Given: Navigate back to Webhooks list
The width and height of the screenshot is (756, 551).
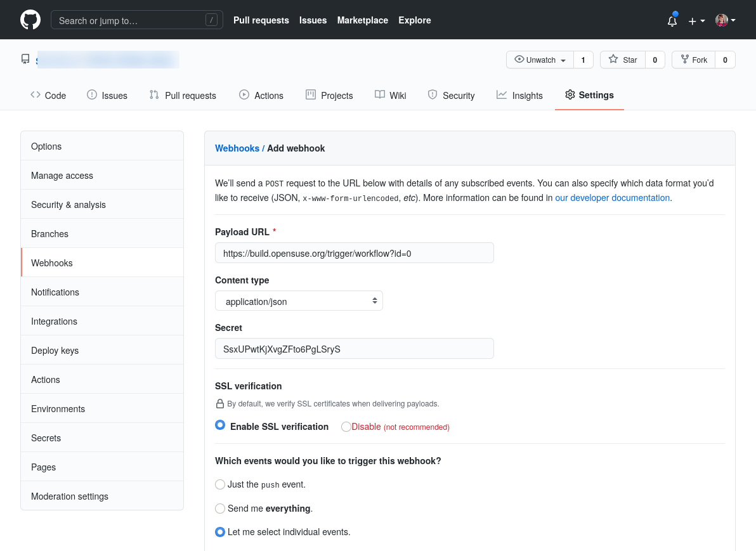Looking at the screenshot, I should pyautogui.click(x=237, y=148).
